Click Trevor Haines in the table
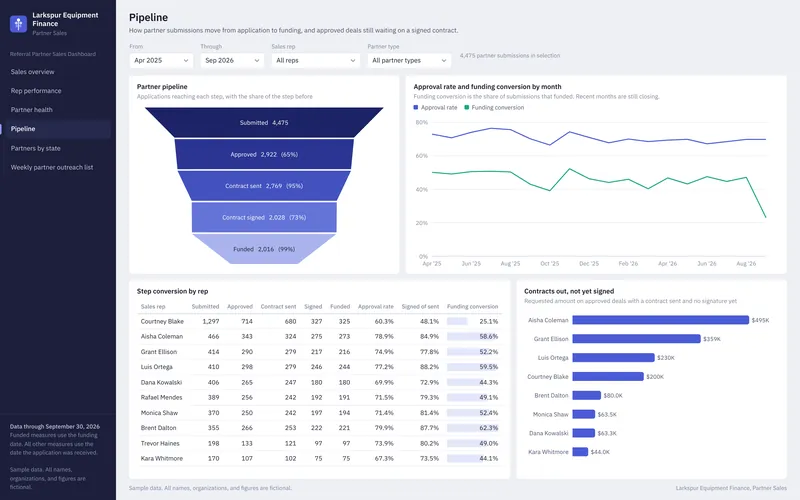800x500 pixels. (160, 443)
